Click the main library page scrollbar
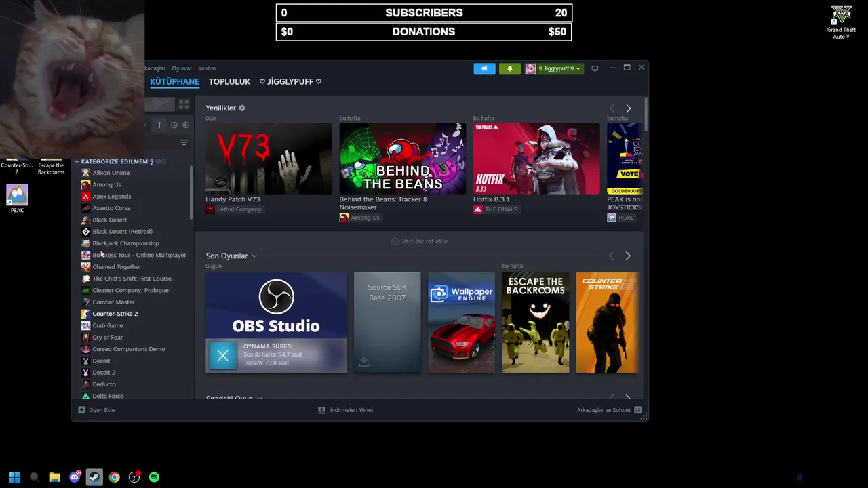This screenshot has height=488, width=868. [x=646, y=115]
